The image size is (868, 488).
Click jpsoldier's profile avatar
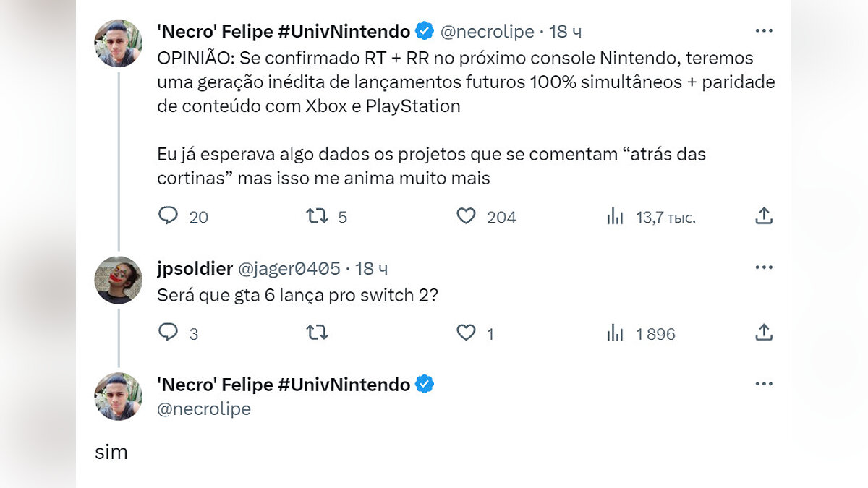(x=119, y=280)
